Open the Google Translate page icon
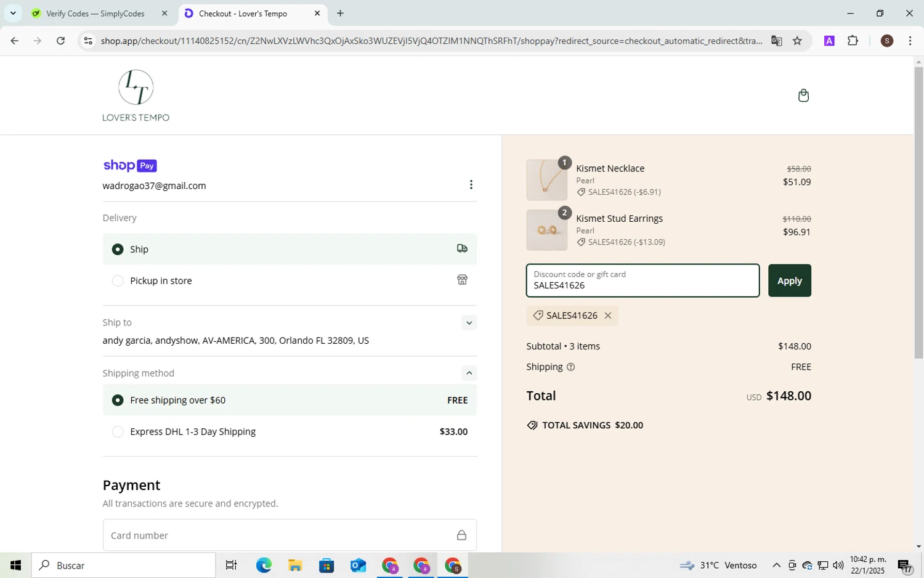The image size is (924, 578). (776, 41)
